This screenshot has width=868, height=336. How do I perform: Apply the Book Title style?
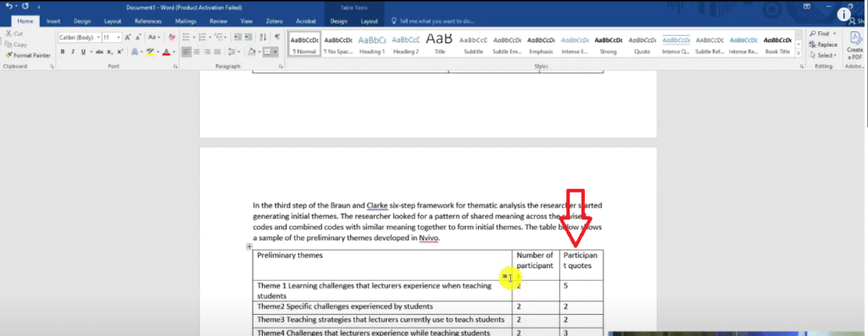(777, 44)
